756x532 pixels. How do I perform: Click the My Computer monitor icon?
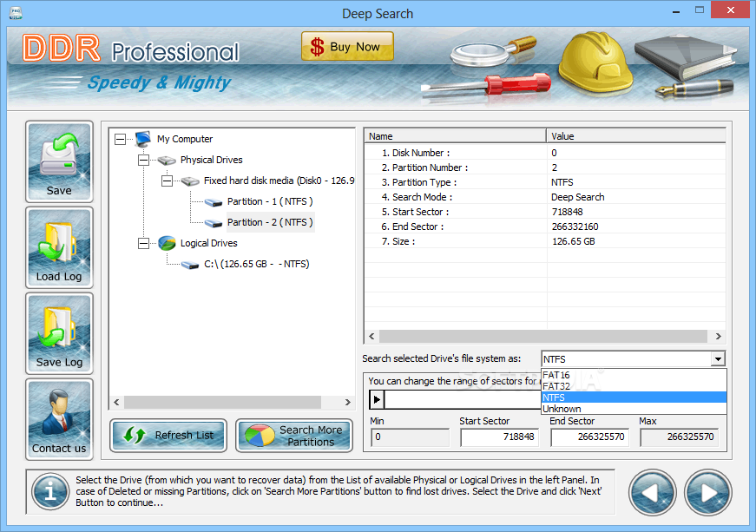pos(143,139)
